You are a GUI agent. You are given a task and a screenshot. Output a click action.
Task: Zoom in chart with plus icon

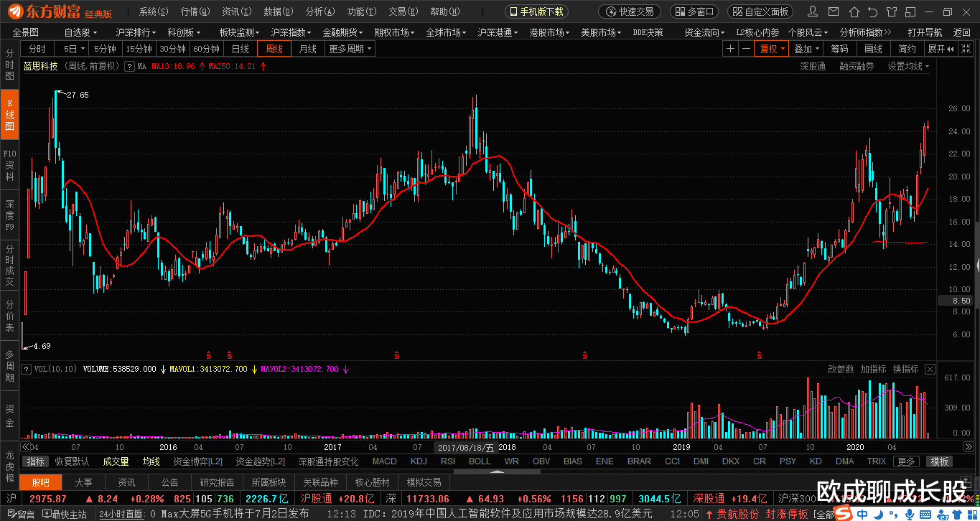(x=730, y=49)
